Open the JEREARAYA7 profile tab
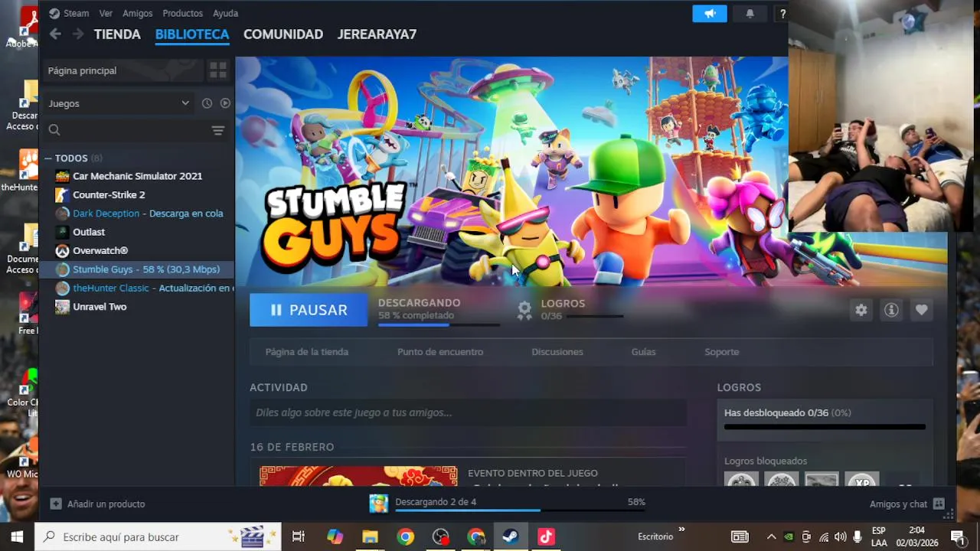The height and width of the screenshot is (551, 980). pos(377,34)
